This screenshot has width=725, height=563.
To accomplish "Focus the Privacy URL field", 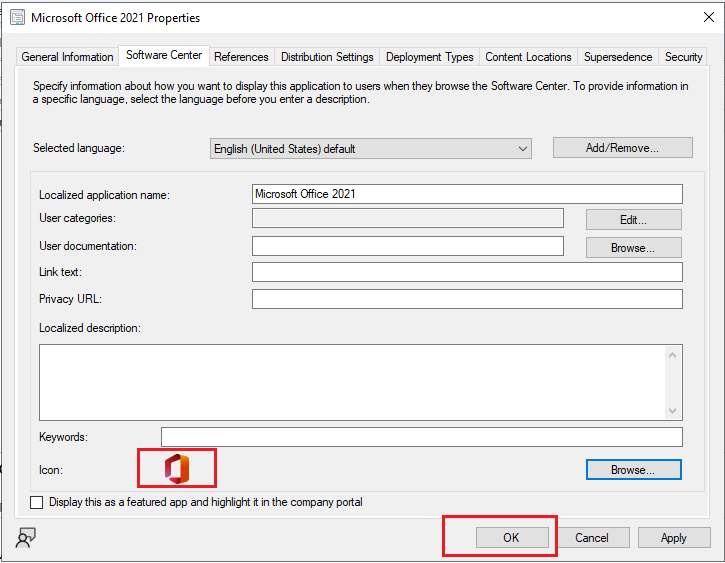I will (x=467, y=299).
